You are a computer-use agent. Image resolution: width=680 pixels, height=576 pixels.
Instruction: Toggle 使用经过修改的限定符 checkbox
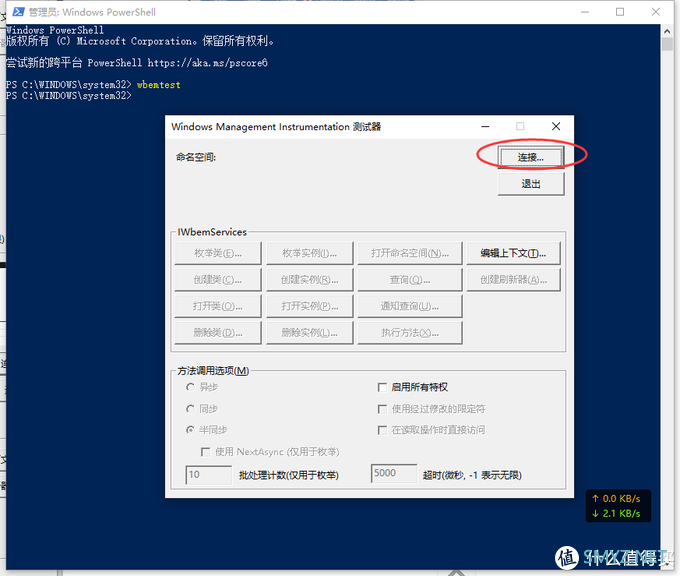[382, 409]
